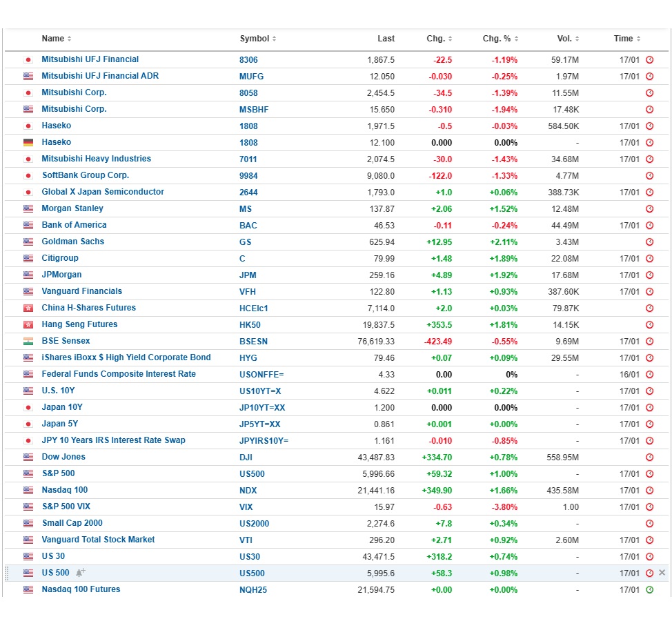Click the clock icon in U.S. 10Y row
Image resolution: width=672 pixels, height=619 pixels.
(x=649, y=391)
